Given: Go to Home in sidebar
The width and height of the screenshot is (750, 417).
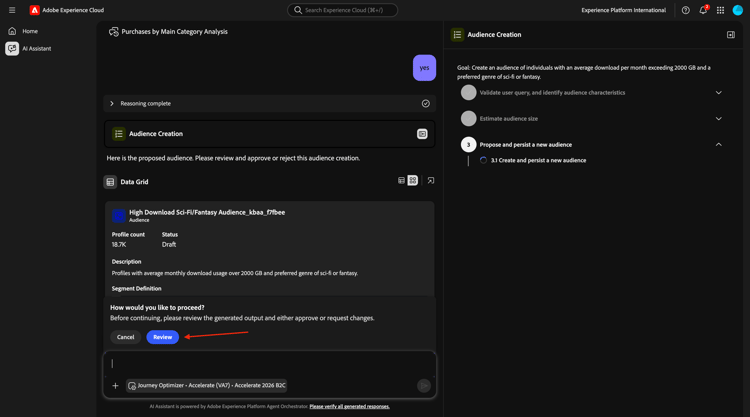Looking at the screenshot, I should click(30, 31).
